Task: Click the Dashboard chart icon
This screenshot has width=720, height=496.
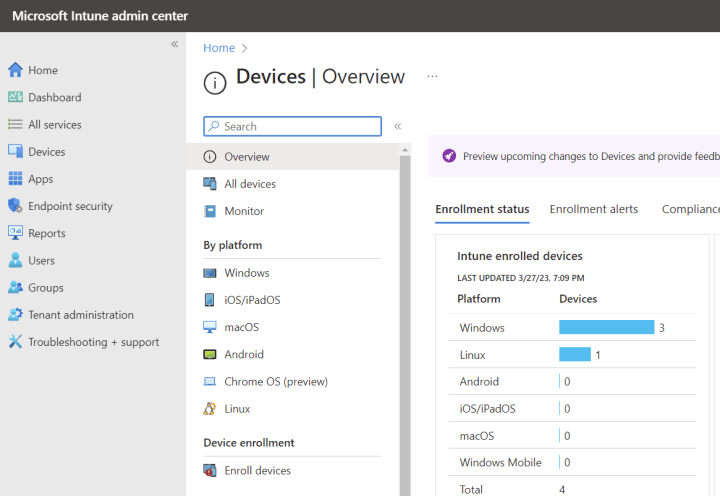Action: point(15,97)
